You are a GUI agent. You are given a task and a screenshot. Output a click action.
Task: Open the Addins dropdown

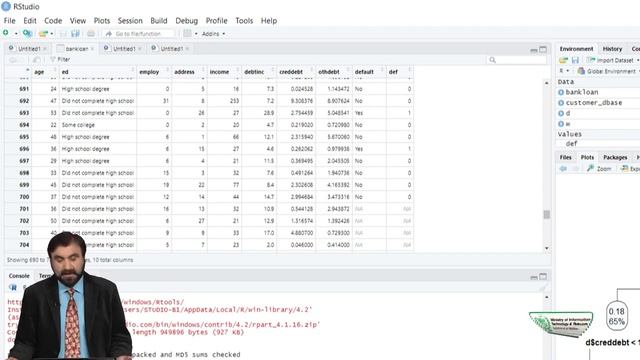pos(213,33)
